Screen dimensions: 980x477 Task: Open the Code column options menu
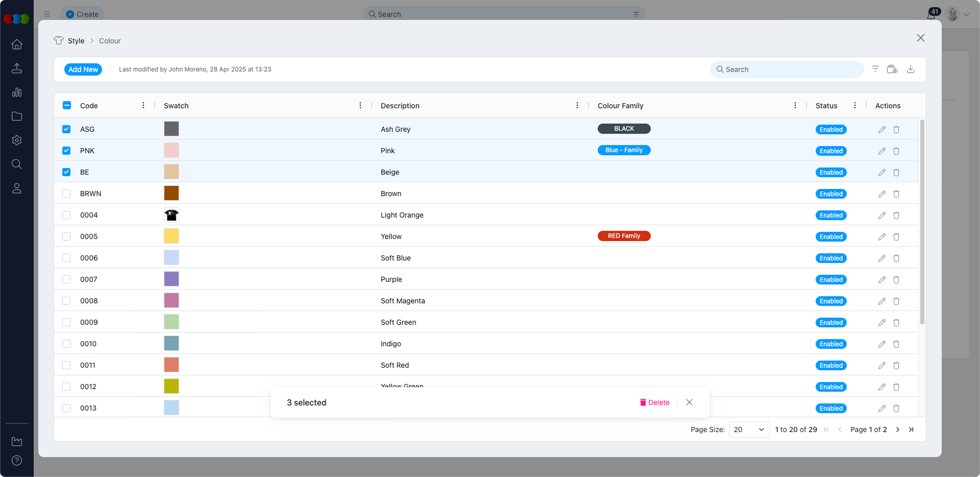click(x=143, y=105)
